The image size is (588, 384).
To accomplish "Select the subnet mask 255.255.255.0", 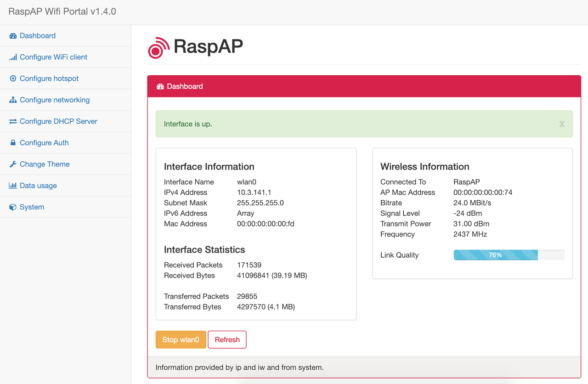I will tap(260, 203).
